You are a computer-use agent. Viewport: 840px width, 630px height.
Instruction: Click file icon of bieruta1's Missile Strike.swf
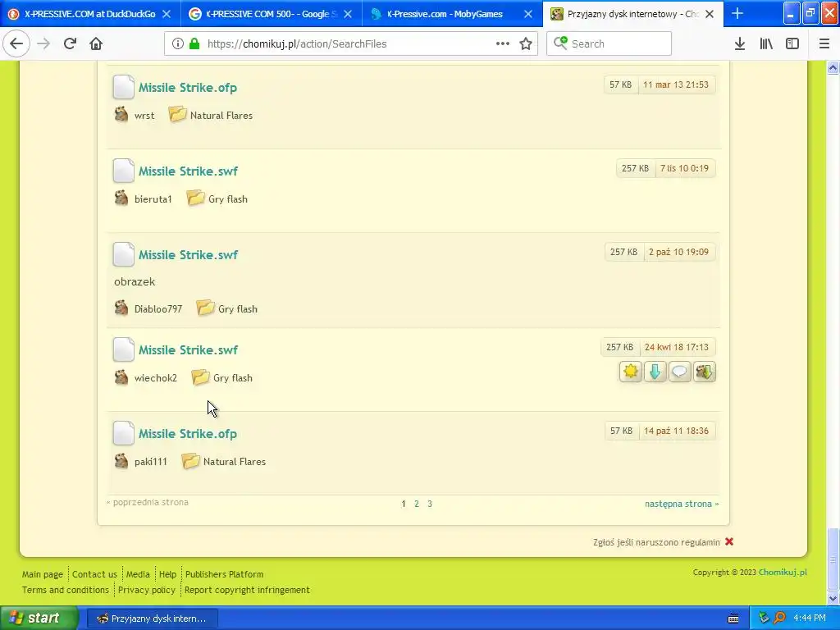(x=123, y=171)
